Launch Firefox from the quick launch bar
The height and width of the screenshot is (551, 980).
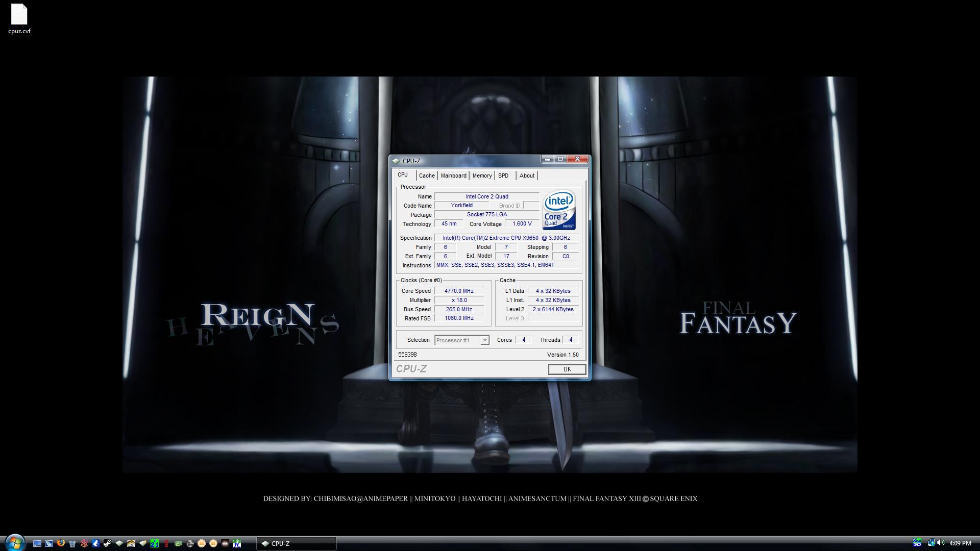pyautogui.click(x=61, y=543)
